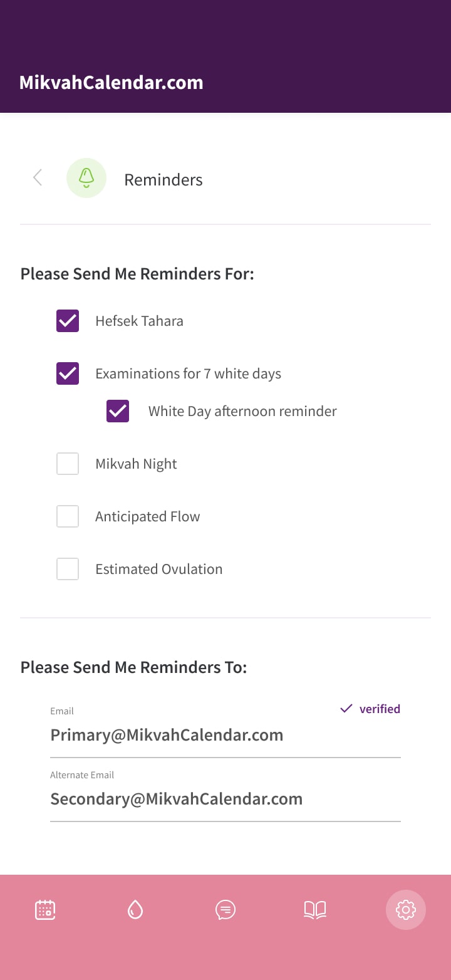Tap the green bell Reminders icon
Viewport: 451px width, 980px height.
point(86,178)
